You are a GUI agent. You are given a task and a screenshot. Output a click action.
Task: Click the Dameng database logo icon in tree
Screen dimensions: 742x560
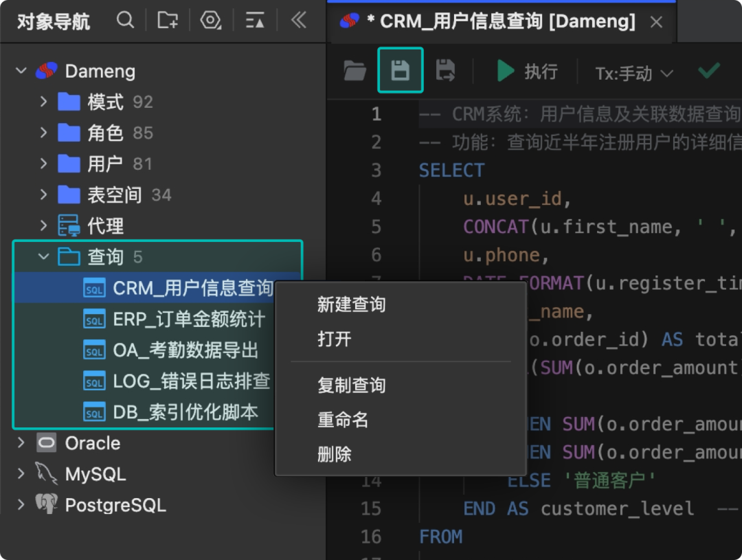[47, 71]
